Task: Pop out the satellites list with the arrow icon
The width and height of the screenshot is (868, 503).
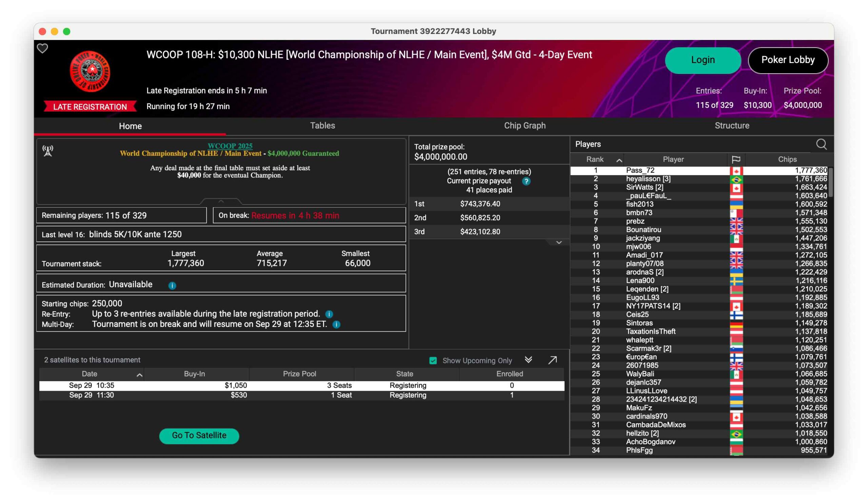Action: pyautogui.click(x=552, y=360)
